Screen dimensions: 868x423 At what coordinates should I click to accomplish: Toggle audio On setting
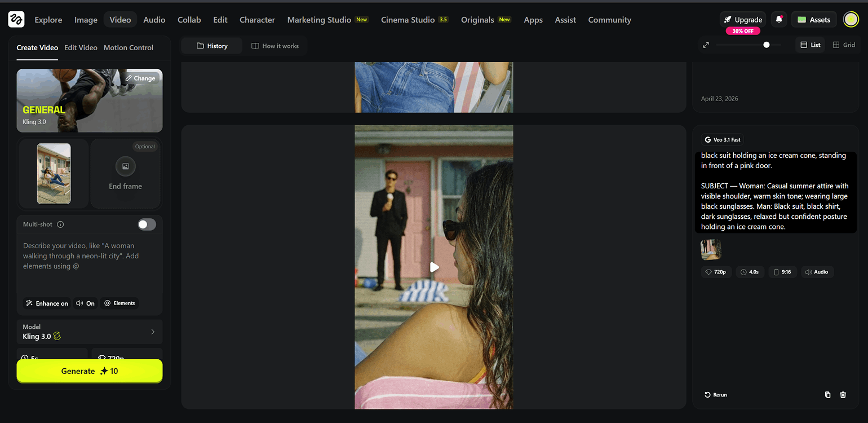[85, 303]
